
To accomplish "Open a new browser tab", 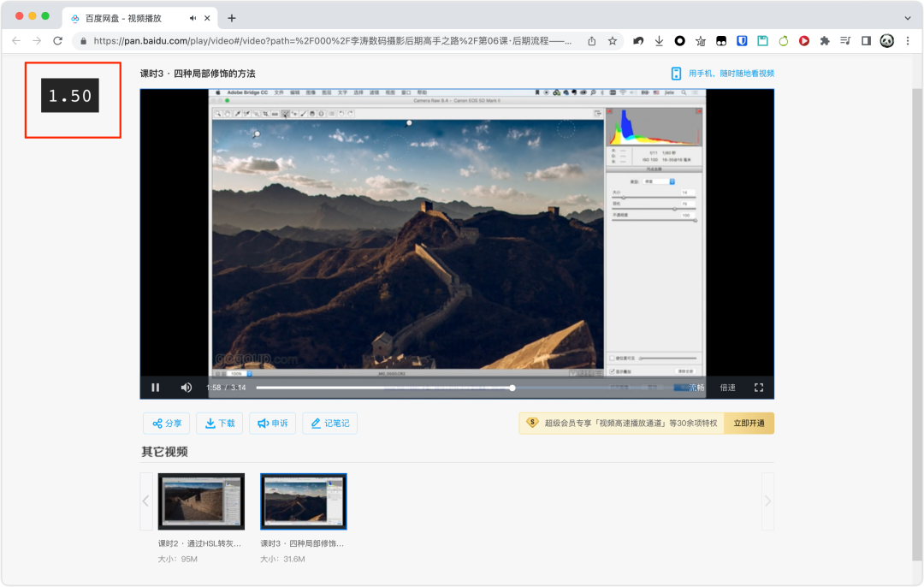I will coord(232,18).
